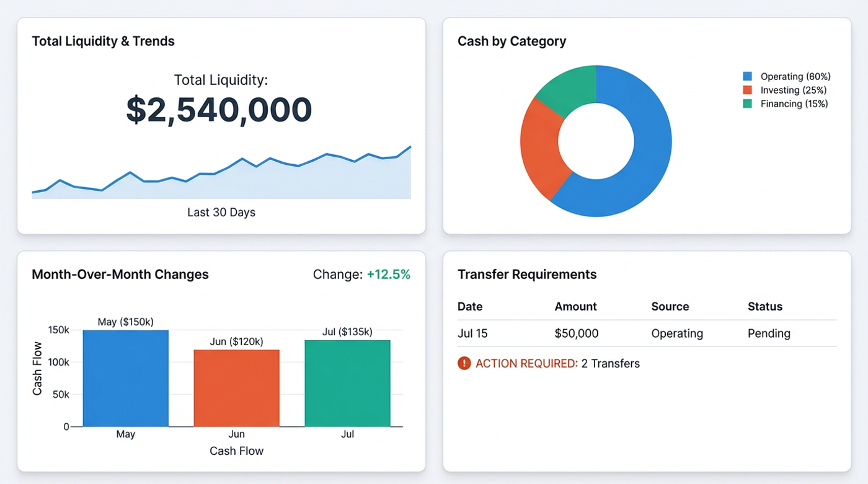The height and width of the screenshot is (484, 868).
Task: Select the $50,000 amount cell
Action: (577, 333)
